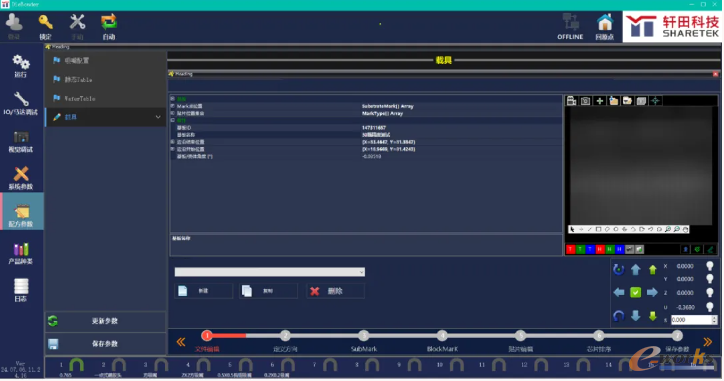Expand the 载具 menu chevron
The width and height of the screenshot is (724, 381).
pyautogui.click(x=158, y=117)
